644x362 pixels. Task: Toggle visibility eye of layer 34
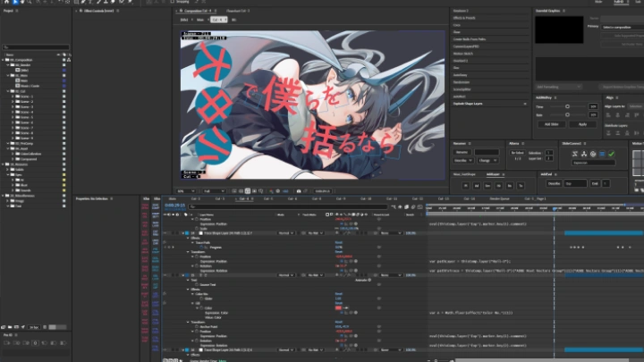coord(165,233)
